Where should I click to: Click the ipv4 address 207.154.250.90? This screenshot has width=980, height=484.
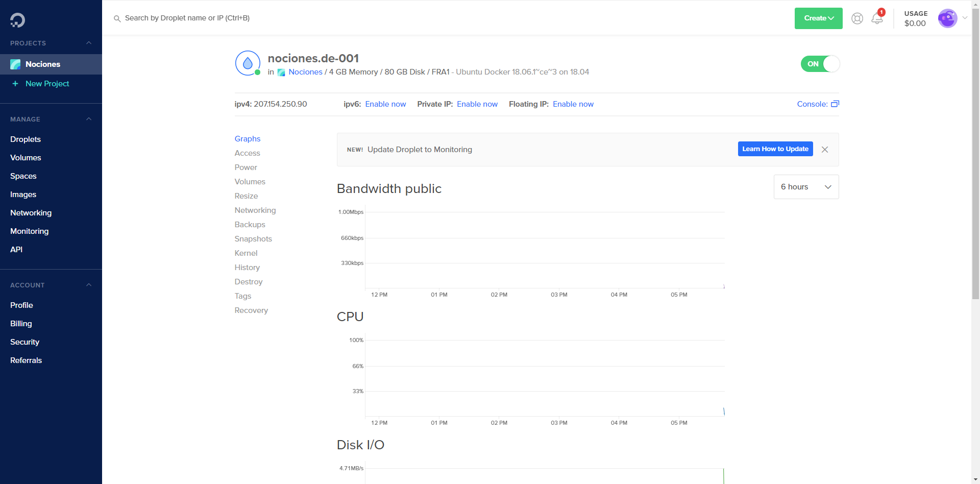[280, 104]
